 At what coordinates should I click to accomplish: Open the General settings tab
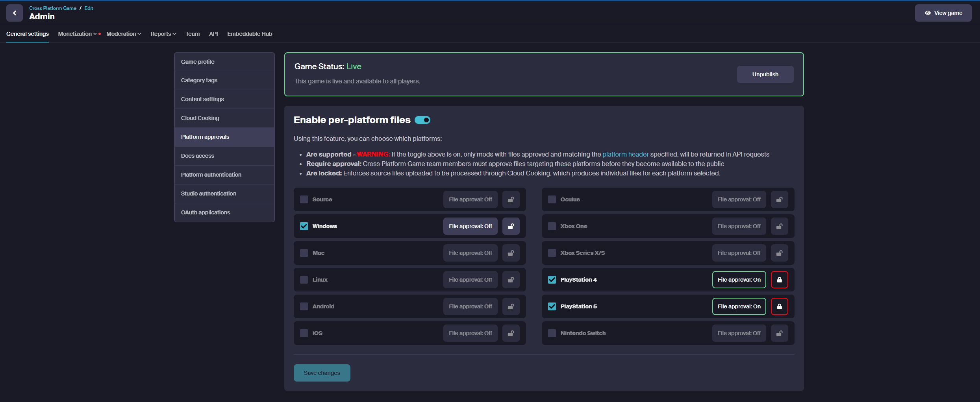point(28,34)
